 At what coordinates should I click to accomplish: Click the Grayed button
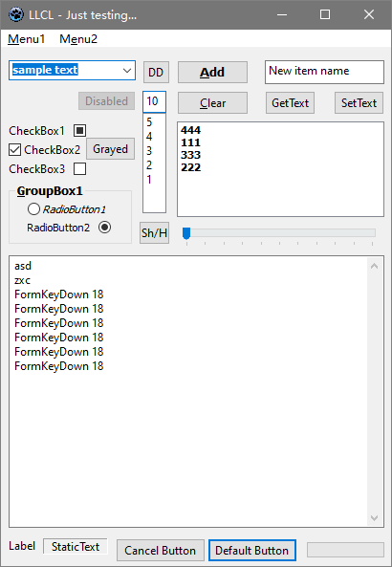click(110, 148)
